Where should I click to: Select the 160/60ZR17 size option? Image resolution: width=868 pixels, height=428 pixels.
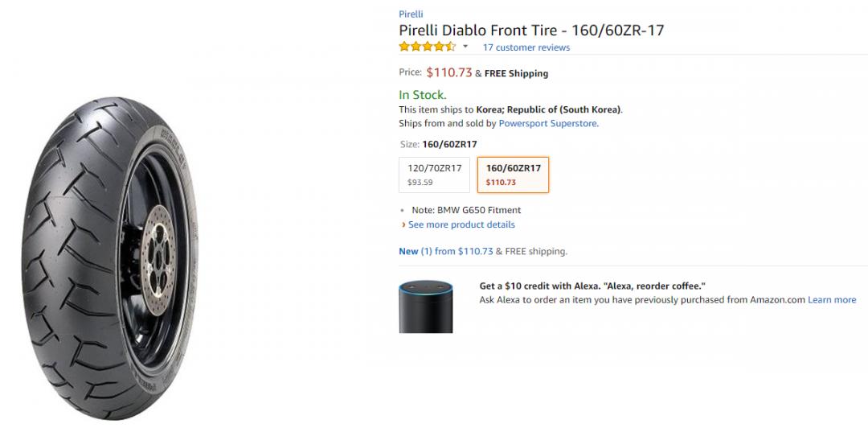(x=513, y=174)
